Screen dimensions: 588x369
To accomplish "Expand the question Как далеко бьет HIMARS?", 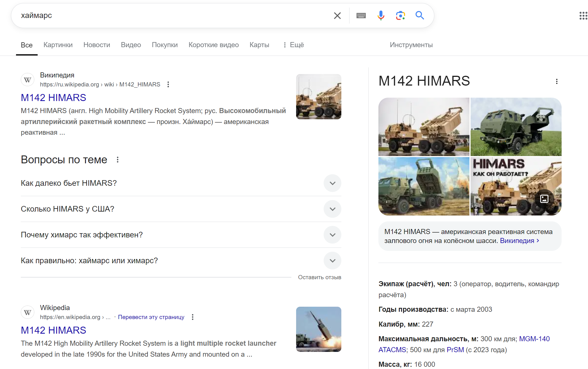I will pyautogui.click(x=181, y=183).
